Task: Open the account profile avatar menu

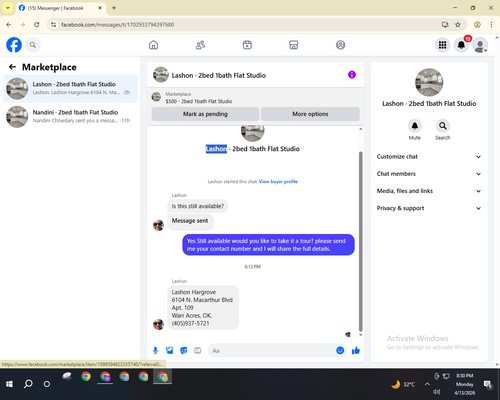Action: point(480,45)
